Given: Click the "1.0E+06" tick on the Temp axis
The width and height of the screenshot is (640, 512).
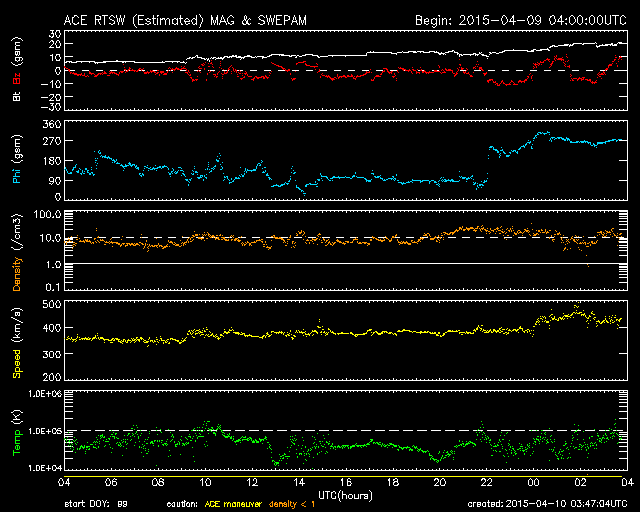Looking at the screenshot, I should 45,394.
